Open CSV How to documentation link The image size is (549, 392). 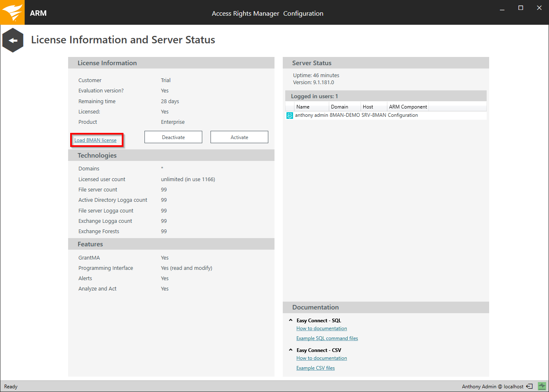[322, 358]
